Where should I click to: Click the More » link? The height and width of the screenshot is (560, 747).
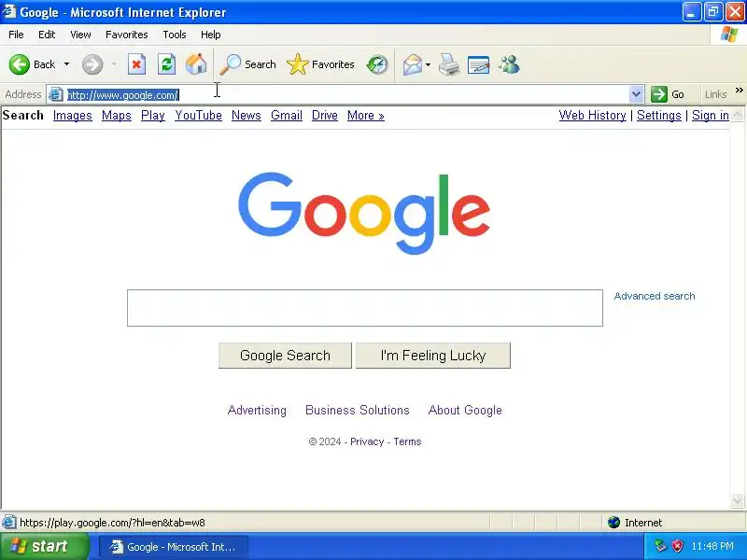click(x=365, y=115)
